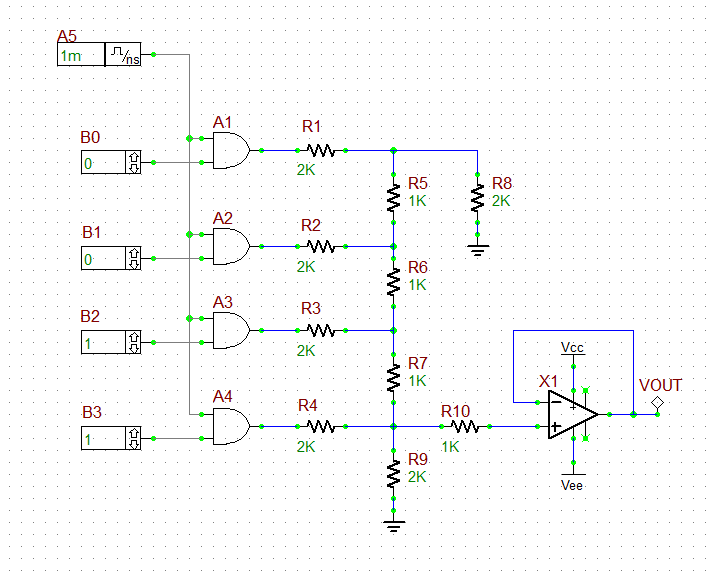Click the B3 state value box
The width and height of the screenshot is (716, 581).
pos(104,438)
